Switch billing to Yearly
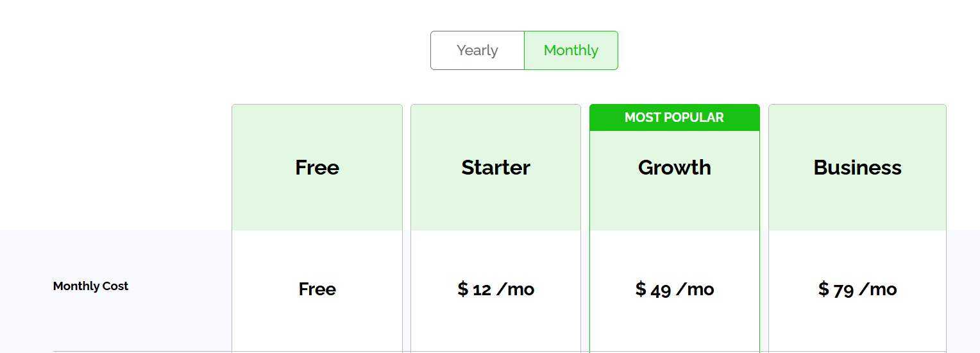Image resolution: width=980 pixels, height=353 pixels. tap(477, 50)
